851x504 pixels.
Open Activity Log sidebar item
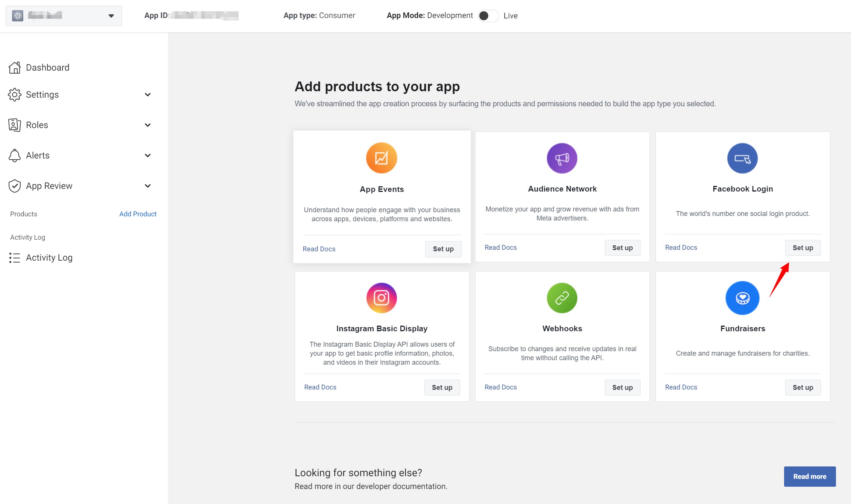pos(49,258)
